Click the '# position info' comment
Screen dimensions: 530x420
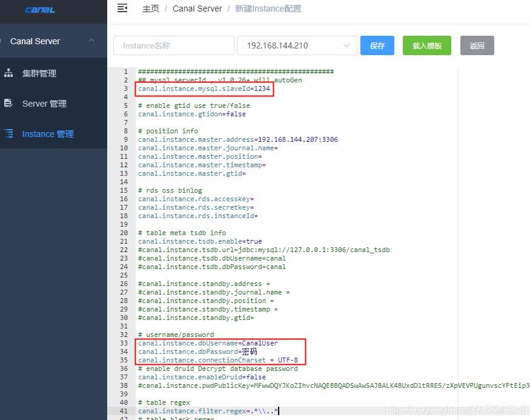168,131
